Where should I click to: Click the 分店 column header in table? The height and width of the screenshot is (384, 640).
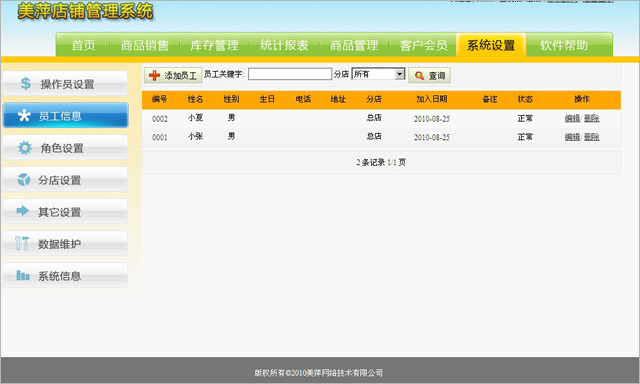pyautogui.click(x=374, y=99)
